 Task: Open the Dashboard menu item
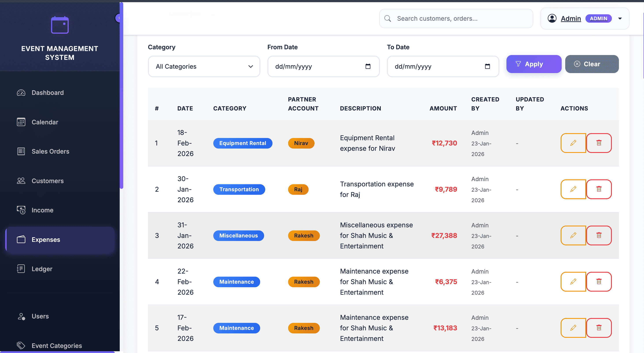(x=48, y=93)
